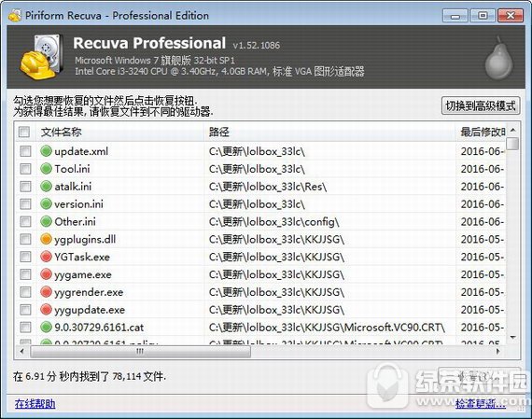Select file name YGTask.exe
The image size is (532, 419).
tap(82, 257)
